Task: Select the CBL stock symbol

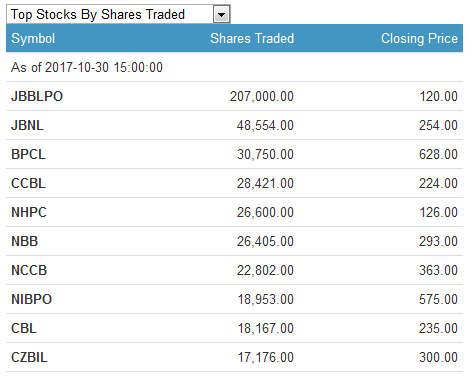Action: [x=24, y=328]
